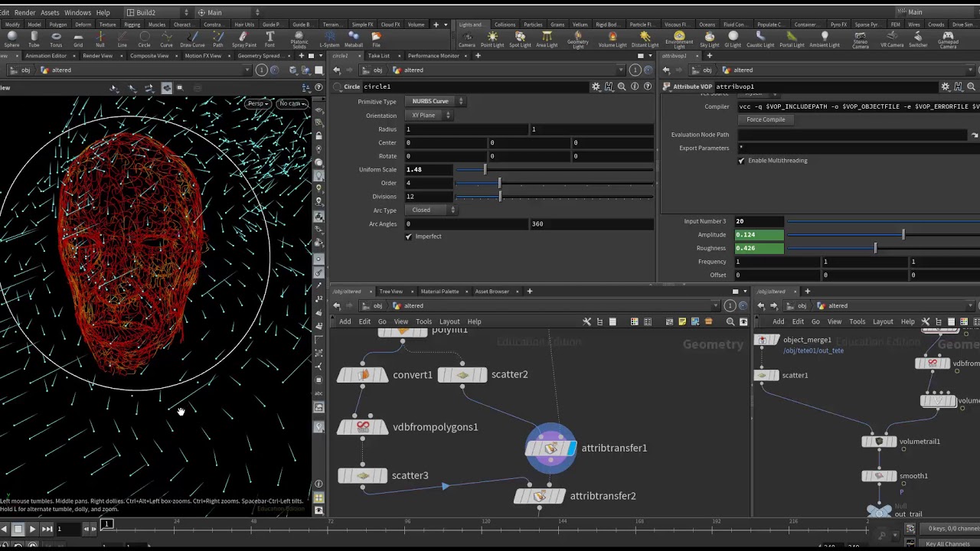Click the play forward button

point(32,529)
